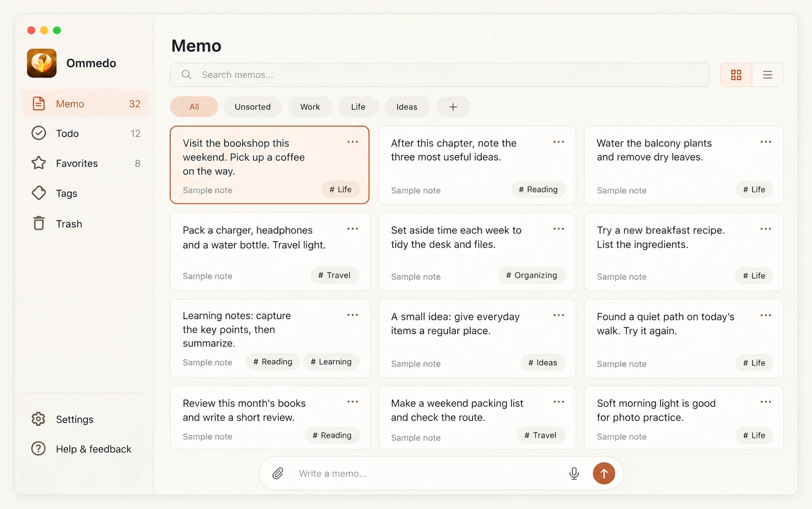Open Help & feedback
Image resolution: width=812 pixels, height=509 pixels.
click(85, 449)
